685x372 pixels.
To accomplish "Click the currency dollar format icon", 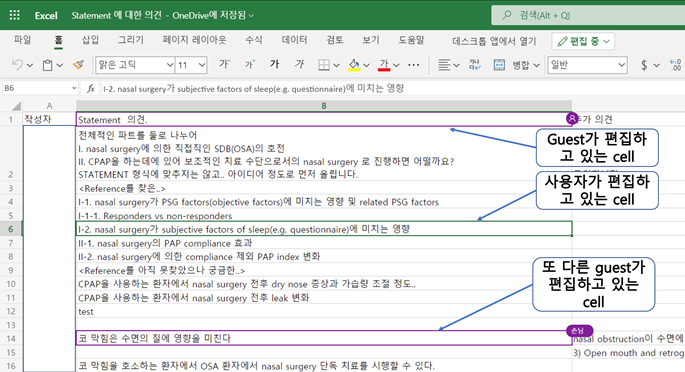I will (x=644, y=65).
